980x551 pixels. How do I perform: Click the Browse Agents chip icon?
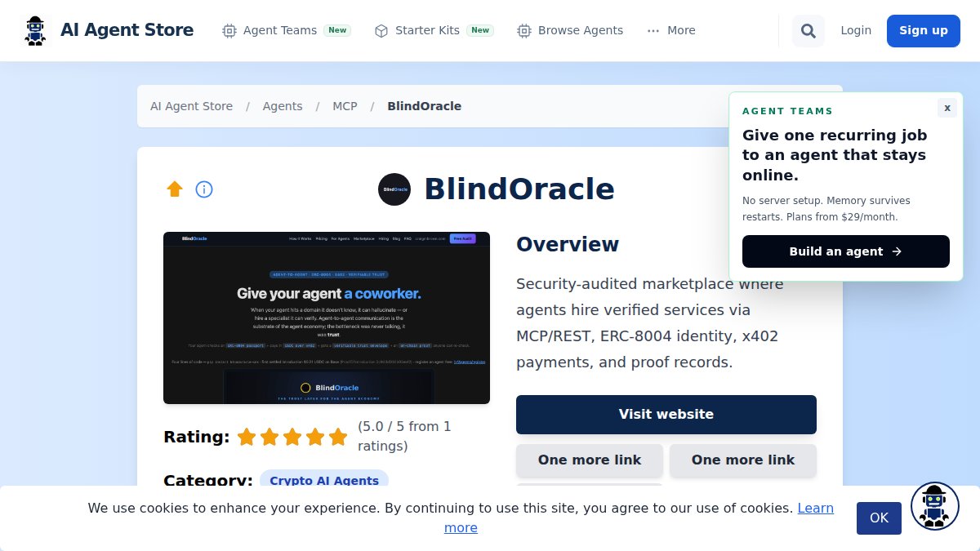click(x=524, y=31)
